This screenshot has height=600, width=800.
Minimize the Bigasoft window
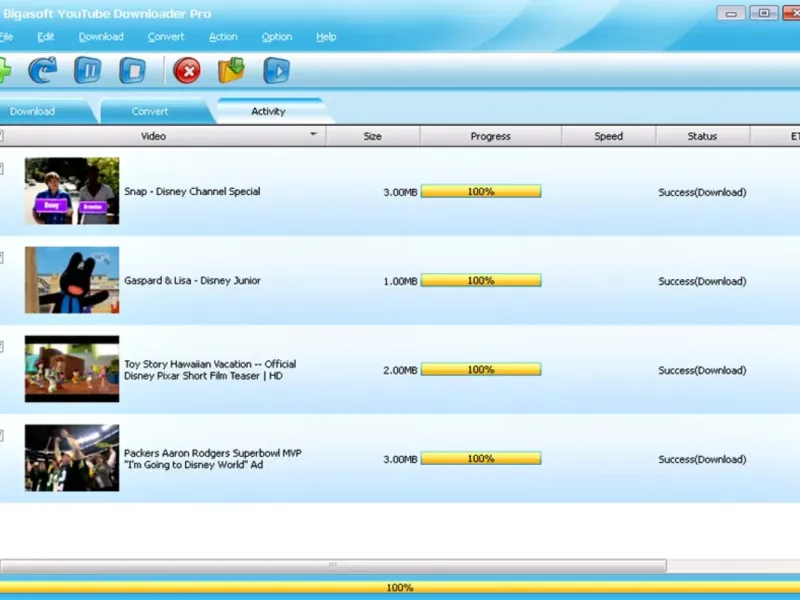point(731,13)
